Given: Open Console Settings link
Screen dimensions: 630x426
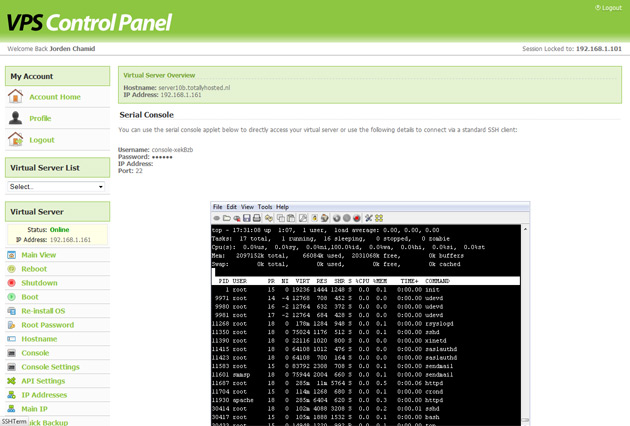Looking at the screenshot, I should coord(50,367).
